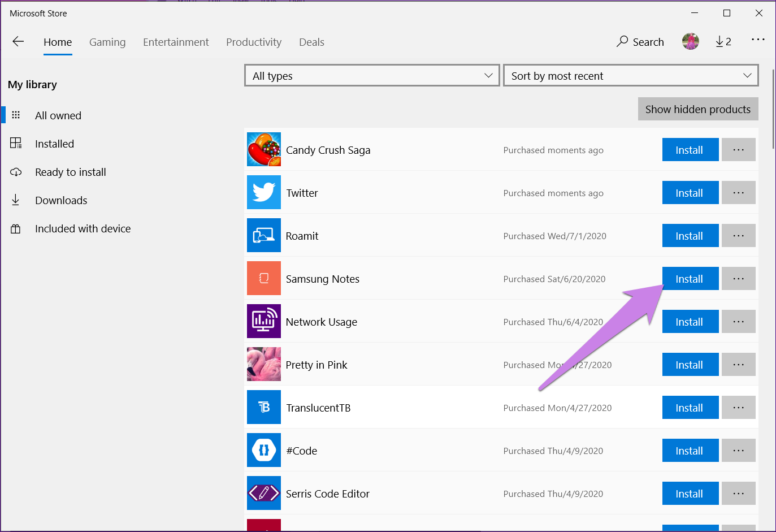This screenshot has height=532, width=776.
Task: Select All owned in My library
Action: (58, 115)
